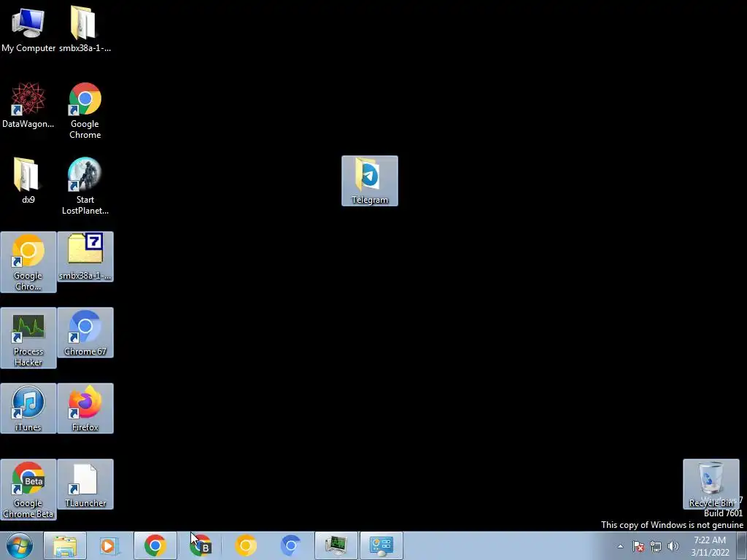
Task: Open the clock showing 7:22 AM
Action: [x=710, y=546]
